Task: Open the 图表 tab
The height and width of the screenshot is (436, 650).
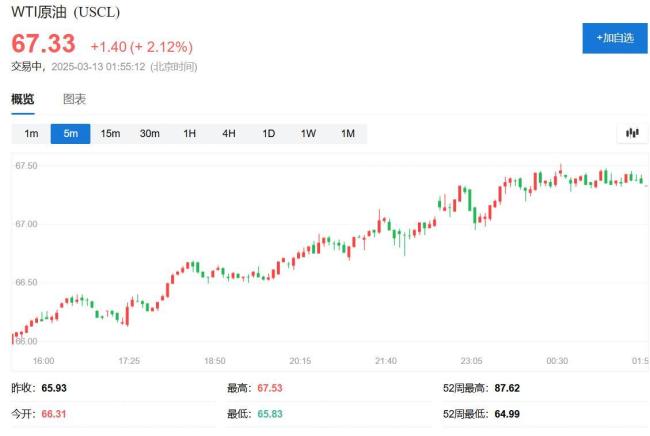Action: (74, 99)
